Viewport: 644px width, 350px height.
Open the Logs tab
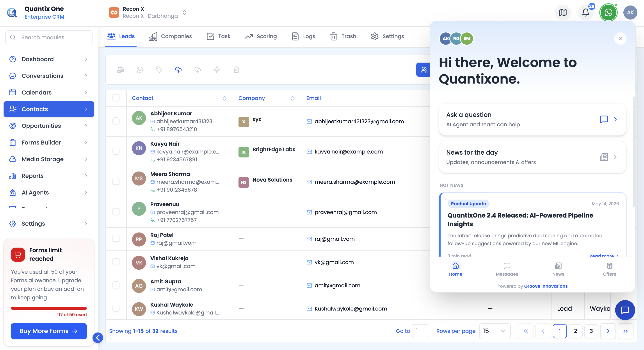coord(303,36)
